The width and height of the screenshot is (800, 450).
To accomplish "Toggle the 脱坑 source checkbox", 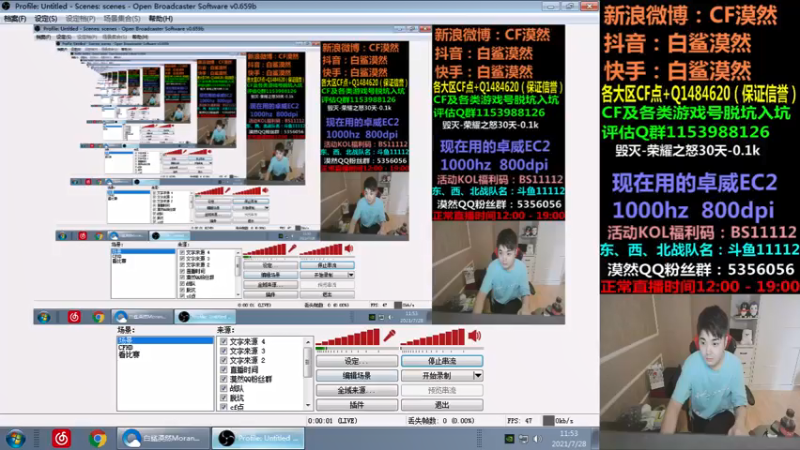I will (x=223, y=397).
